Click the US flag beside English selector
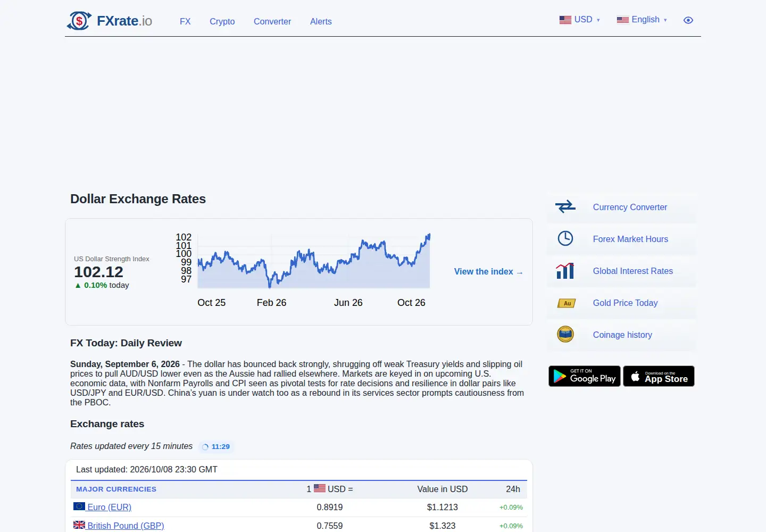766x532 pixels. (x=623, y=20)
